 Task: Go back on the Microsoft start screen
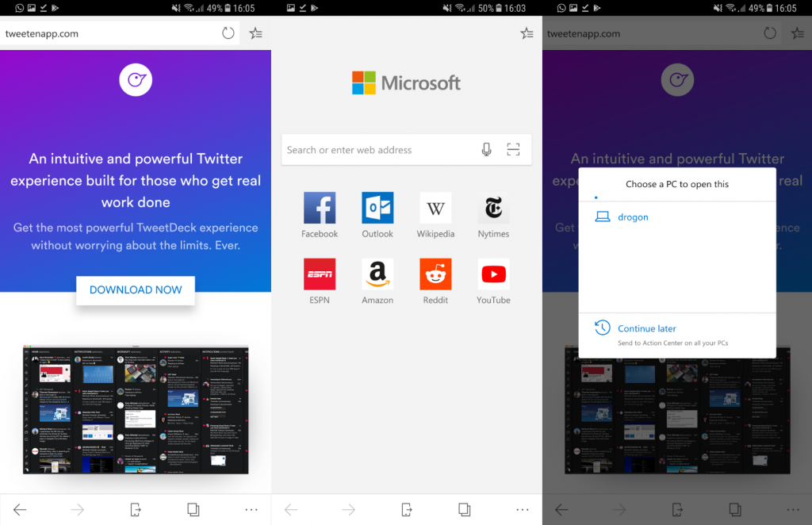tap(291, 510)
